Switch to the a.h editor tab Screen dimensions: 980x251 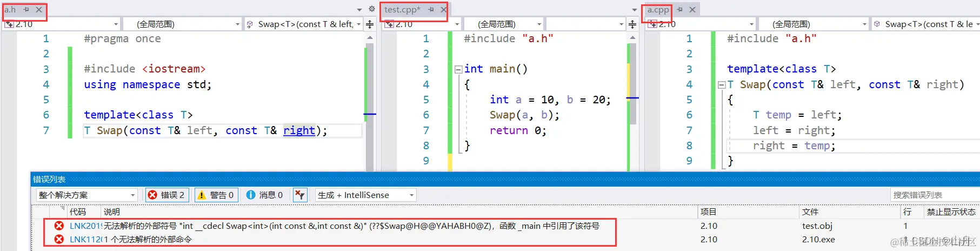click(x=10, y=10)
